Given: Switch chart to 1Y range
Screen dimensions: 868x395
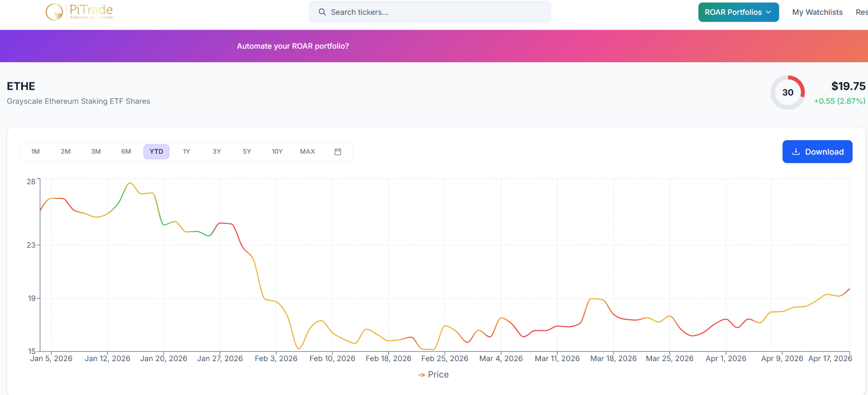Looking at the screenshot, I should coord(186,152).
